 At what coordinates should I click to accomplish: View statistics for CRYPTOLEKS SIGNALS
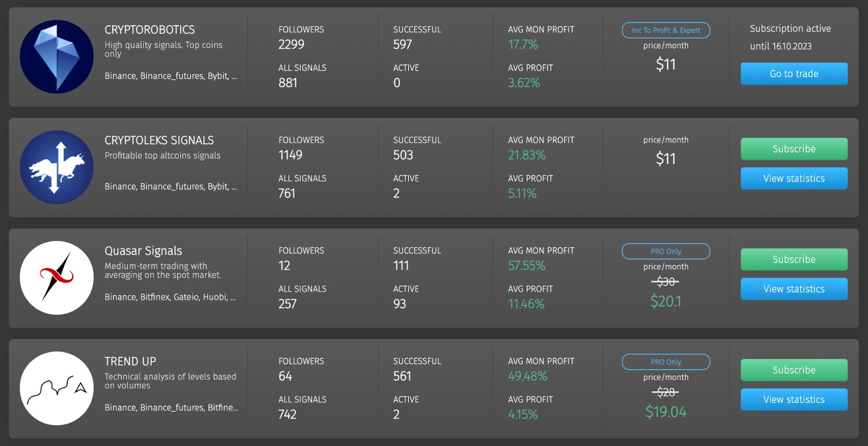(x=794, y=179)
